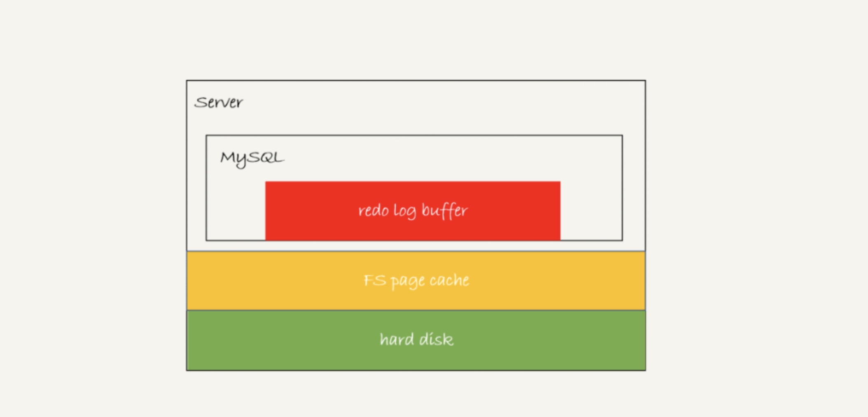Click the word "page" in yellow block
The height and width of the screenshot is (417, 868).
click(x=408, y=282)
